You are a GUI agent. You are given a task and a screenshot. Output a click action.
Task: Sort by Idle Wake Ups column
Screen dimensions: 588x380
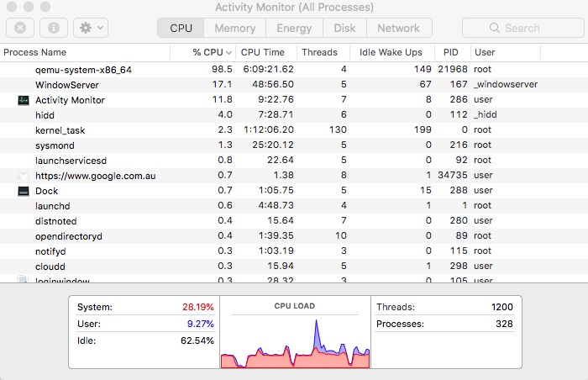(x=392, y=52)
